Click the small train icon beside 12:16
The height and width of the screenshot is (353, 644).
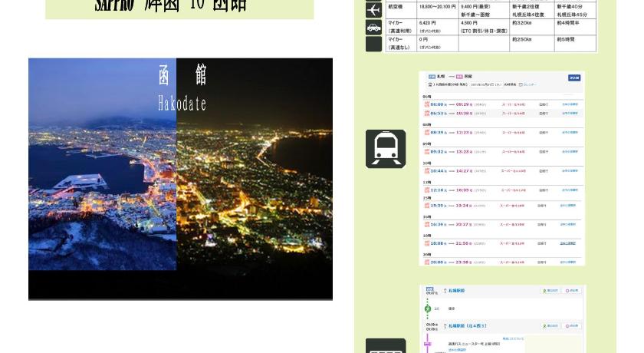[427, 190]
